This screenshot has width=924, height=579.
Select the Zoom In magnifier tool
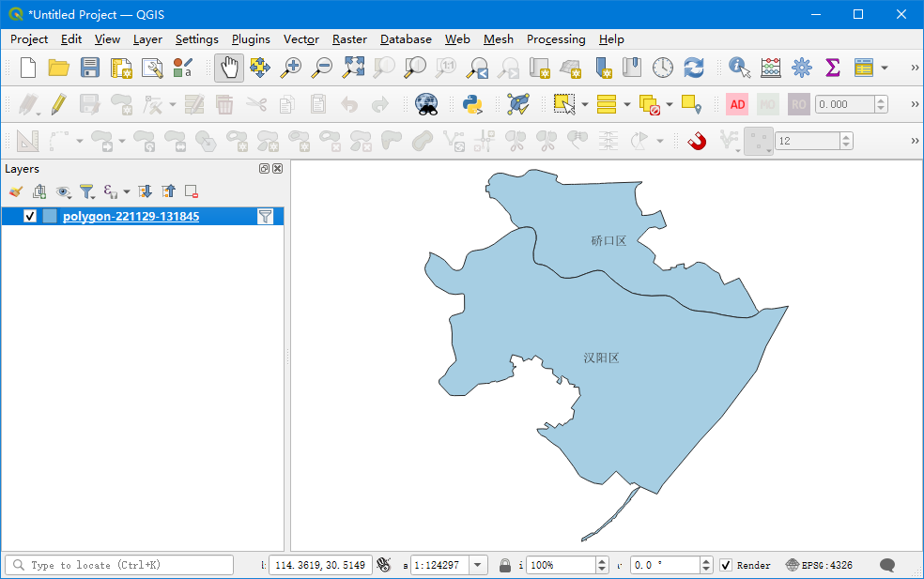coord(291,68)
